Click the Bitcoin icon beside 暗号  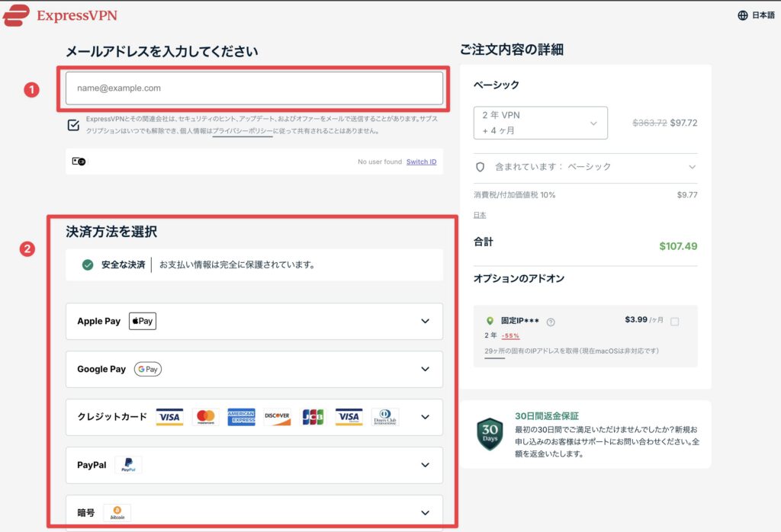click(116, 512)
